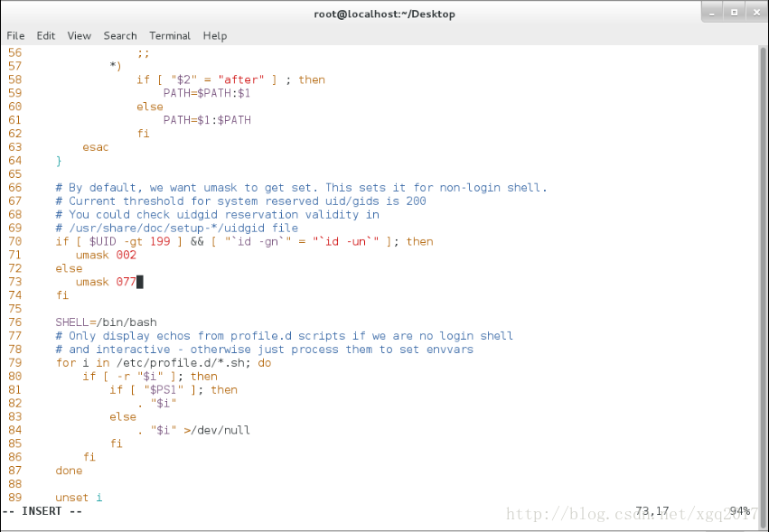Click the comment '# /usr/share/doc/setup-*/uidgid file'
Viewport: 769px width, 532px height.
pyautogui.click(x=176, y=228)
